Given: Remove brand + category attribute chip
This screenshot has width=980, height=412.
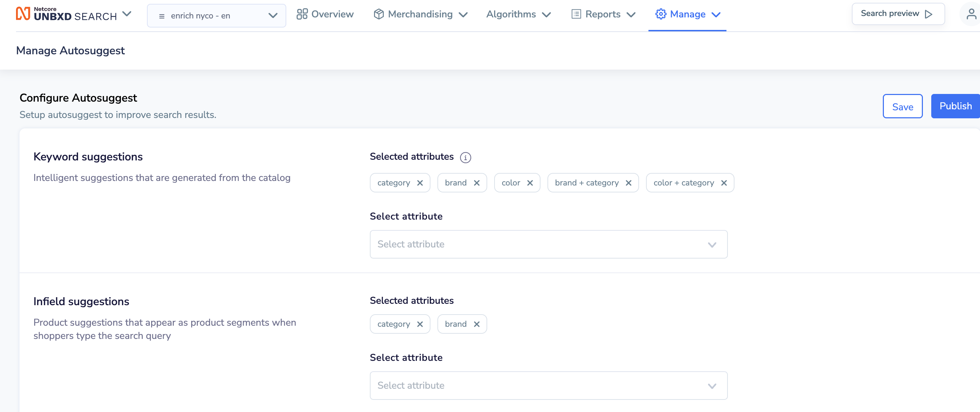Looking at the screenshot, I should coord(629,183).
